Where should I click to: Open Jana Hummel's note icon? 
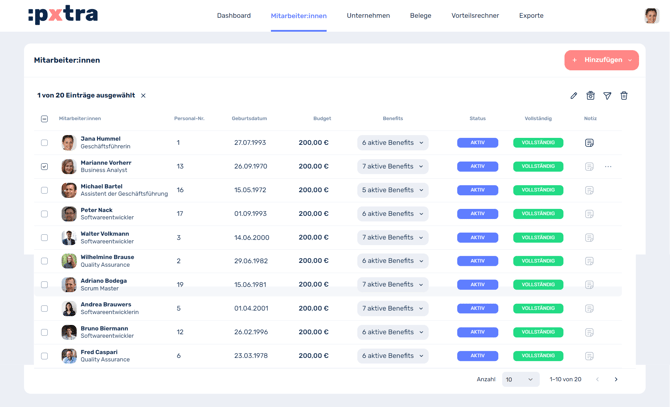pyautogui.click(x=589, y=143)
